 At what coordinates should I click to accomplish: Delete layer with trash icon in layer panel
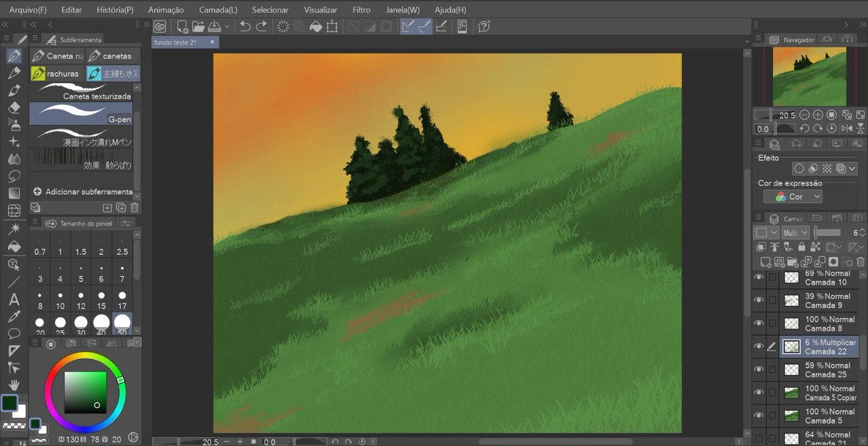pos(860,262)
